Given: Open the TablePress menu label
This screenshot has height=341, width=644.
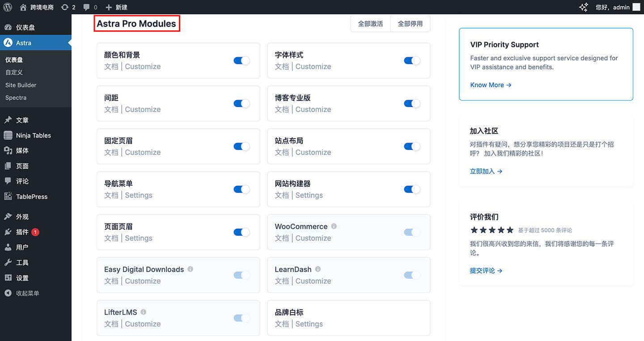Looking at the screenshot, I should coord(32,197).
